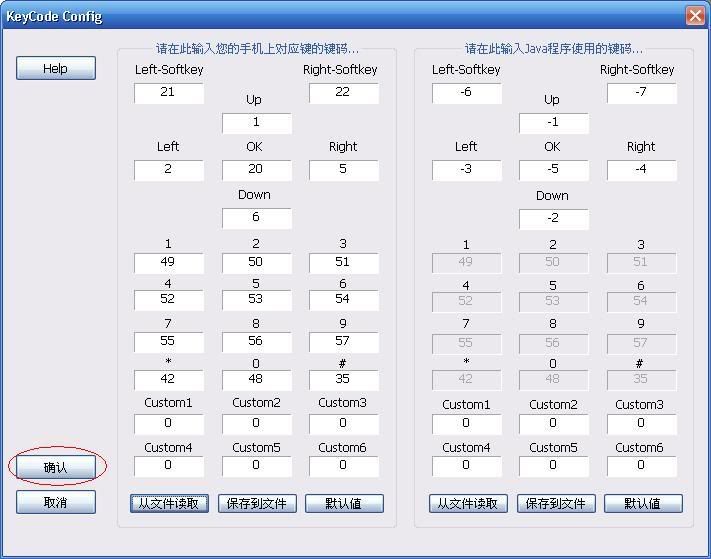
Task: Click phone Down keycode field with 6
Action: pyautogui.click(x=256, y=218)
